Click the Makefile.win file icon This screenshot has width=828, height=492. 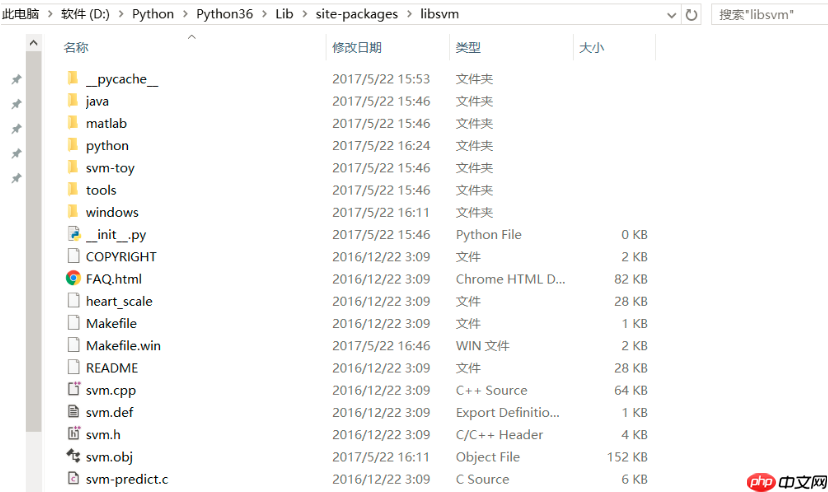tap(73, 345)
